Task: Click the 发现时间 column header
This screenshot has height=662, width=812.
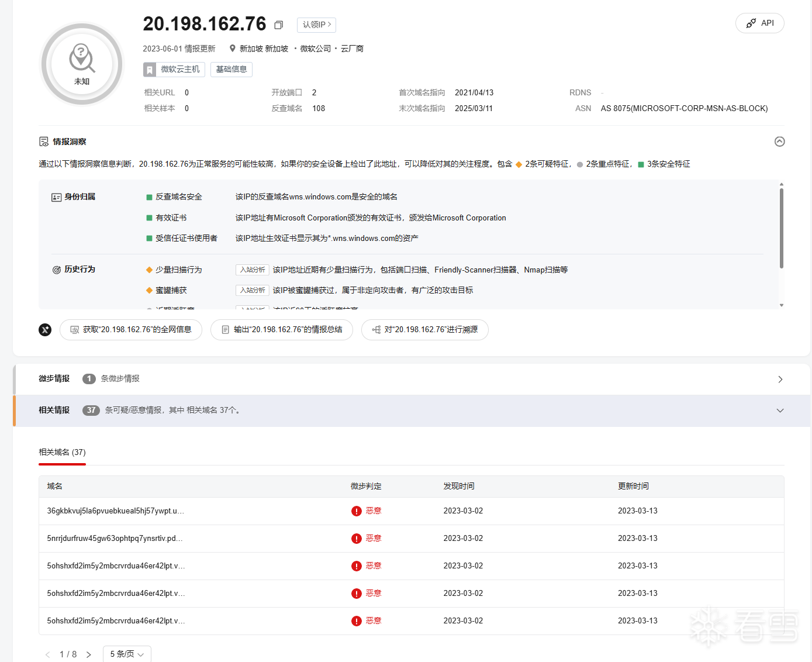Action: (x=459, y=487)
